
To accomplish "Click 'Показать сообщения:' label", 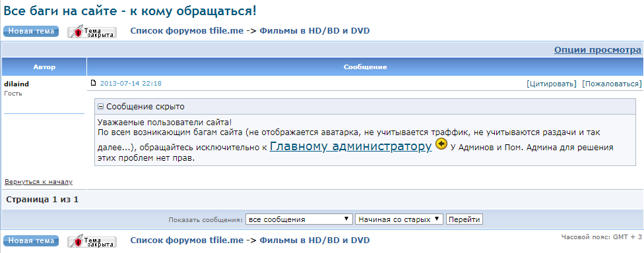I will pos(205,220).
